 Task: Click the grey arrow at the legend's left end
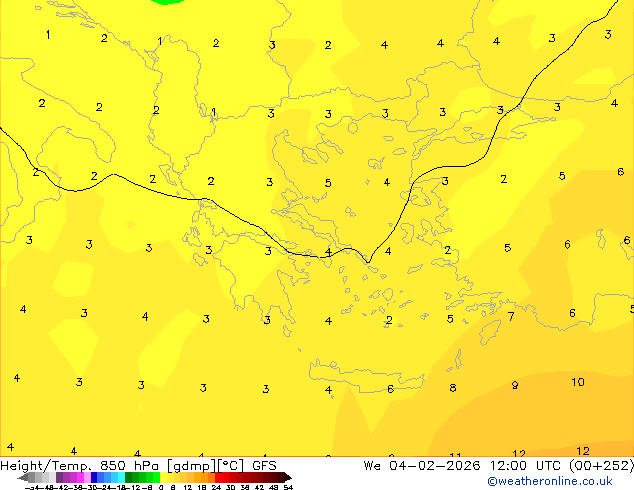click(x=23, y=477)
